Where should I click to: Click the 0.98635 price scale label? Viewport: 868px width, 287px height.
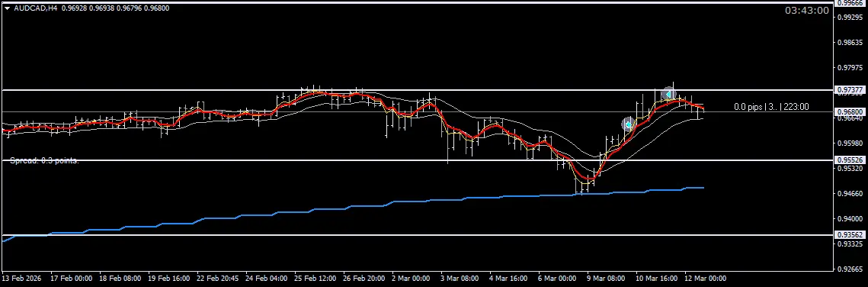[x=850, y=43]
